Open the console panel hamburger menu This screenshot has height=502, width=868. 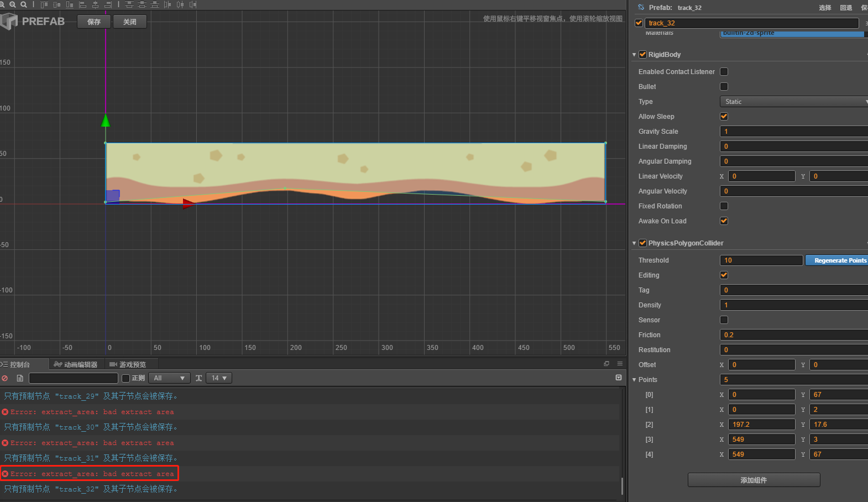[620, 364]
